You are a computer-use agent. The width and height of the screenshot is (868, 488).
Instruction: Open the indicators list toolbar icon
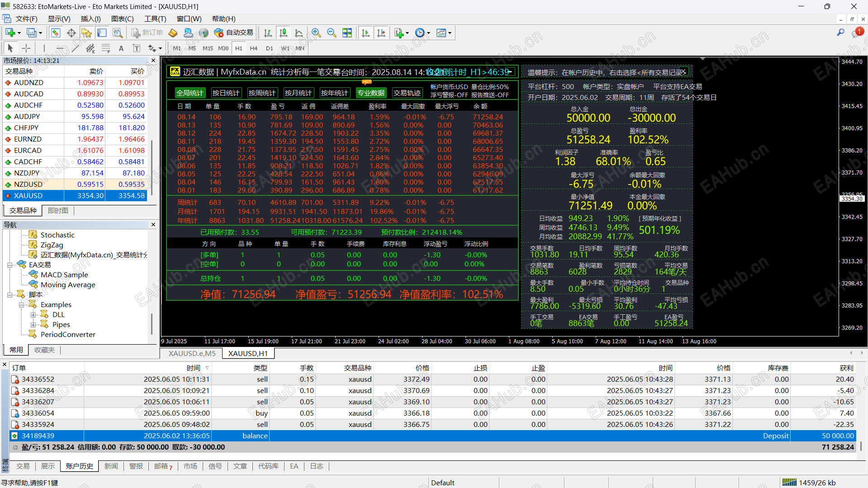(x=398, y=33)
